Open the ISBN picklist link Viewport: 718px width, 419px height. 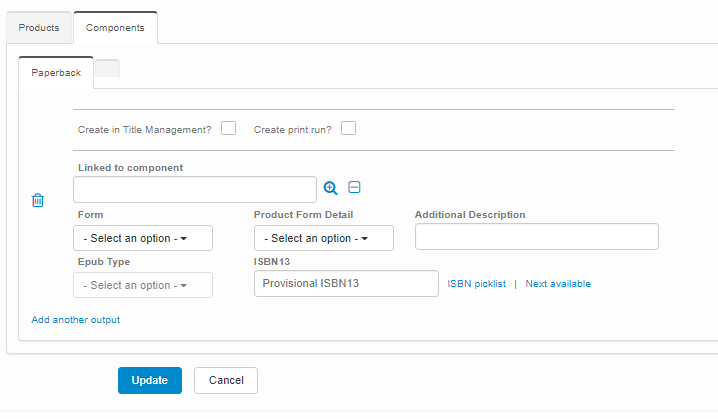475,284
